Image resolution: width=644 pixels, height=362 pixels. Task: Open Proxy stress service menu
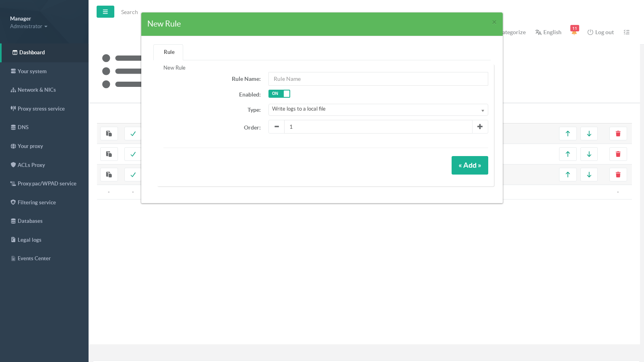(44, 109)
